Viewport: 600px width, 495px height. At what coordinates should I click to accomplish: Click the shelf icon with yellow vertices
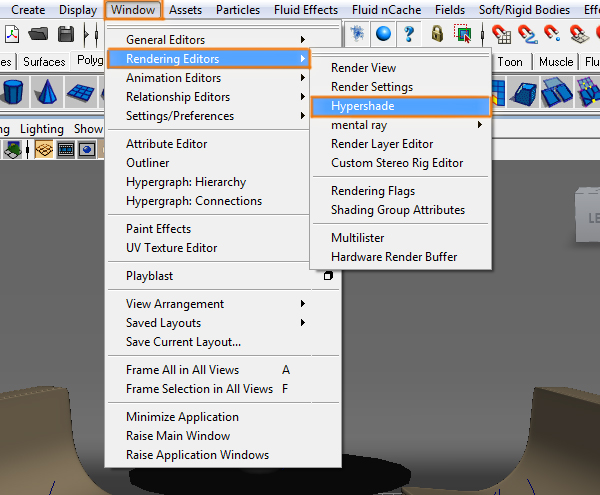587,92
